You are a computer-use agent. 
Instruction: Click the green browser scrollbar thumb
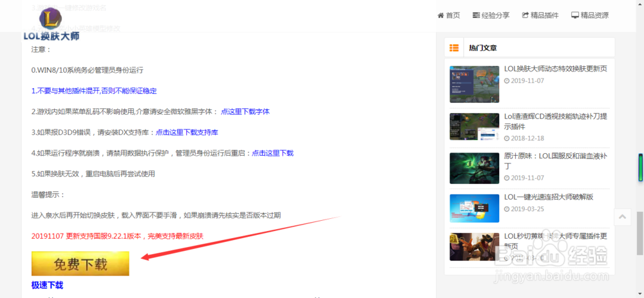click(640, 167)
